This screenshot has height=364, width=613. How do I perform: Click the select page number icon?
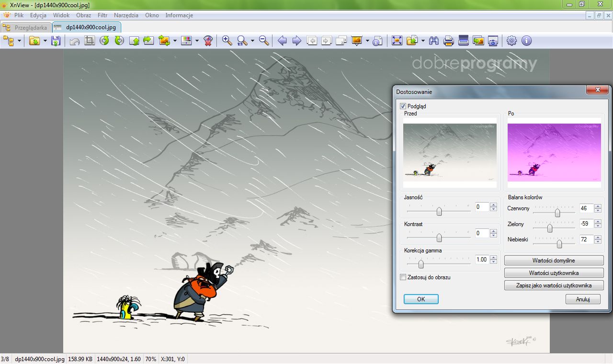[x=341, y=41]
